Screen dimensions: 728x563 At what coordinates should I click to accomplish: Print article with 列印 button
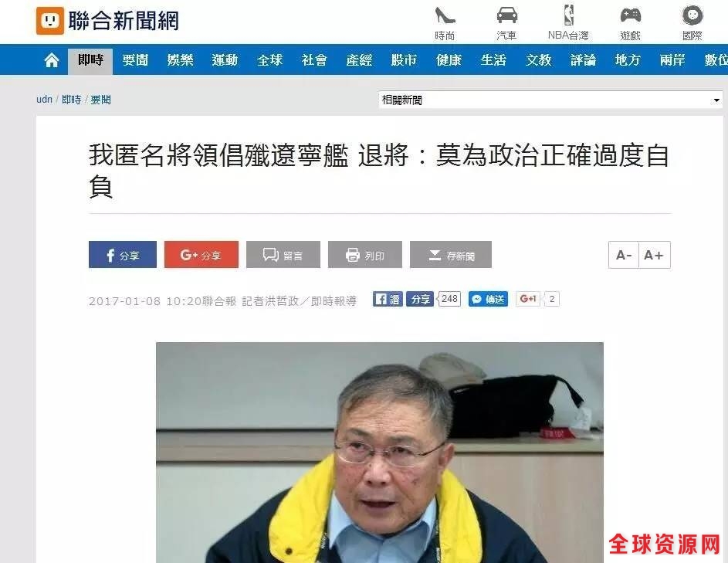tap(365, 255)
